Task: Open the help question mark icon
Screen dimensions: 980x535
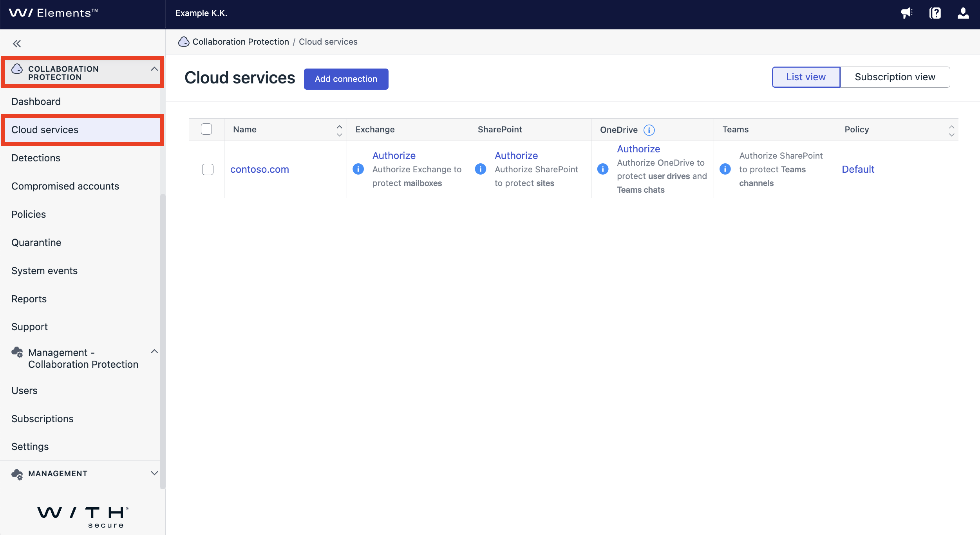Action: [x=935, y=13]
